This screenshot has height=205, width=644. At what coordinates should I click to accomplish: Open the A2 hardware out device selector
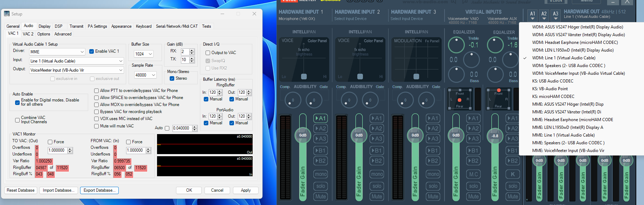[x=544, y=15]
